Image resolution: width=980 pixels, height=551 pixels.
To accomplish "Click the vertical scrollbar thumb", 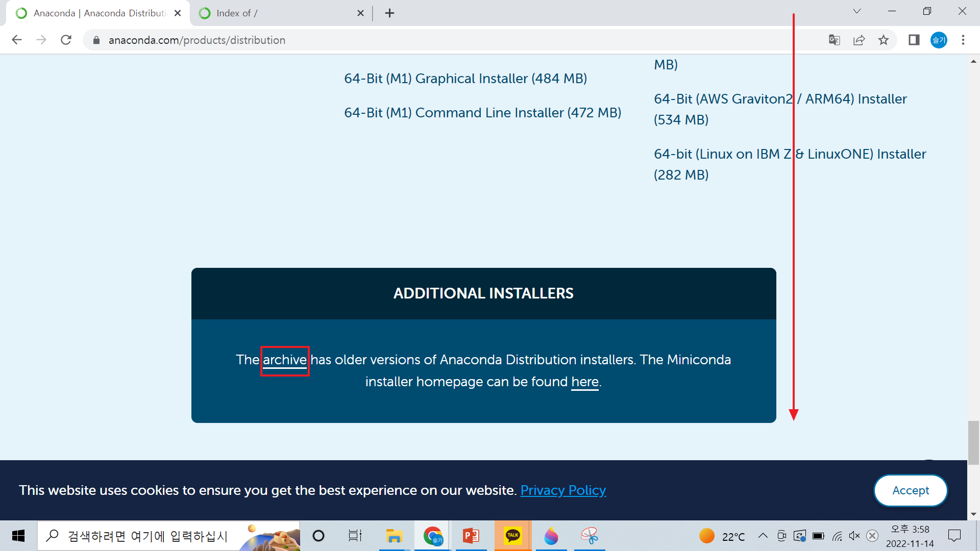I will (x=973, y=443).
